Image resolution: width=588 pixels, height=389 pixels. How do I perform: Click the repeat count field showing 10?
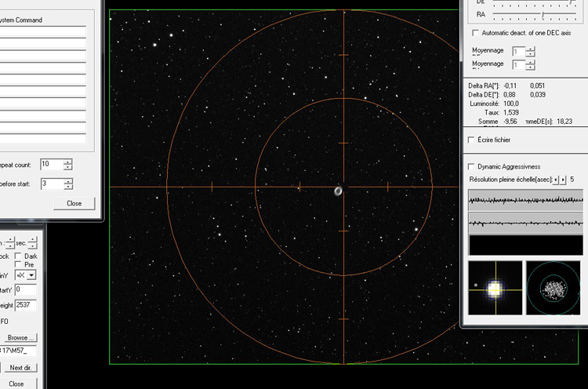pyautogui.click(x=52, y=164)
